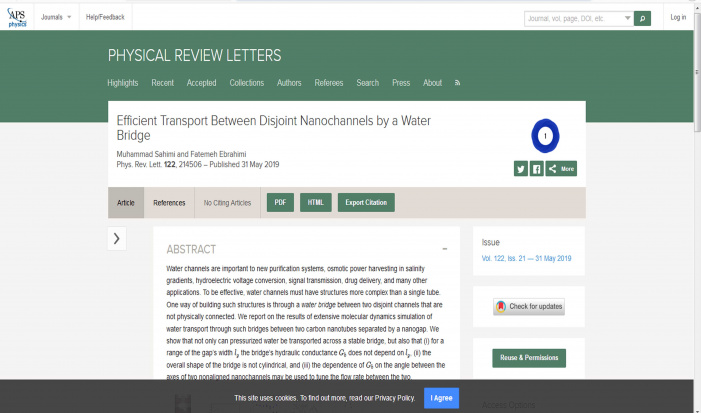Go to About in journal navigation

pyautogui.click(x=432, y=83)
